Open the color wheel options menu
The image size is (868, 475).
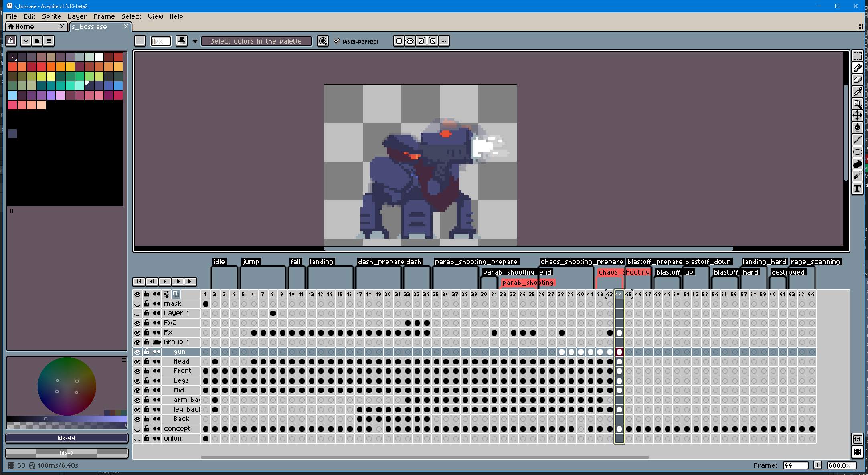124,360
